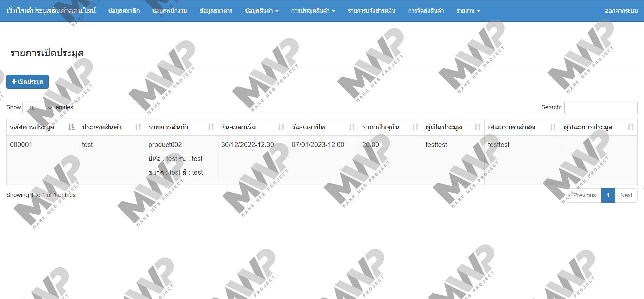Click sort icon on เสนอราคาล่าสุด column
This screenshot has height=299, width=644.
553,127
